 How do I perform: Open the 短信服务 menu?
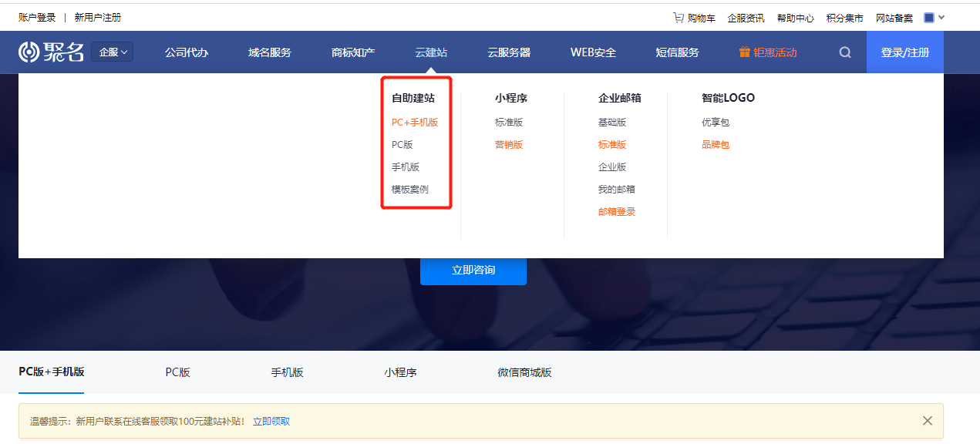tap(677, 52)
